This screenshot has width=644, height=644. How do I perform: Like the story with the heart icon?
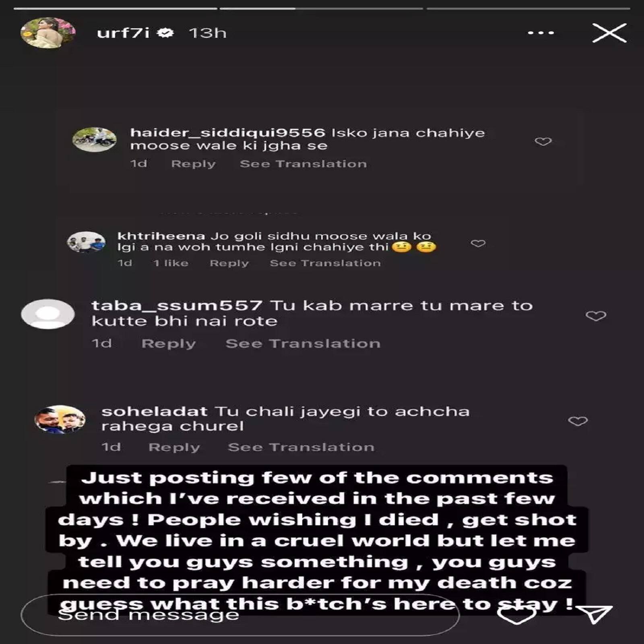(x=517, y=614)
